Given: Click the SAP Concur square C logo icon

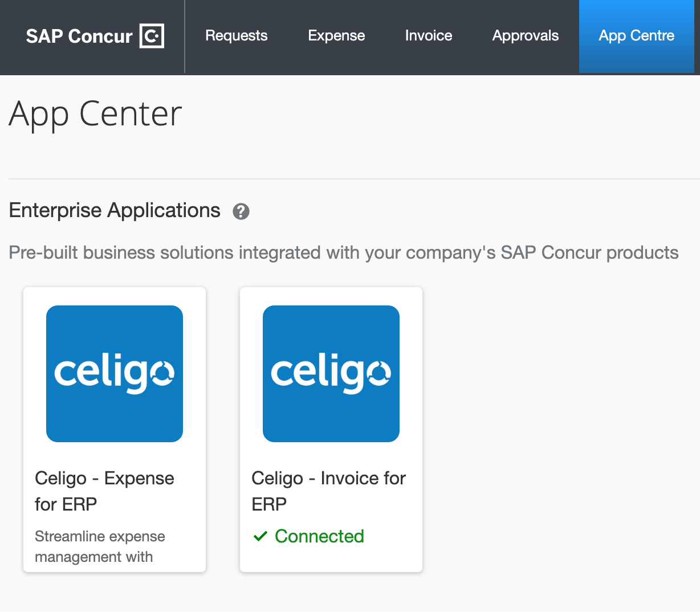Looking at the screenshot, I should pyautogui.click(x=152, y=36).
